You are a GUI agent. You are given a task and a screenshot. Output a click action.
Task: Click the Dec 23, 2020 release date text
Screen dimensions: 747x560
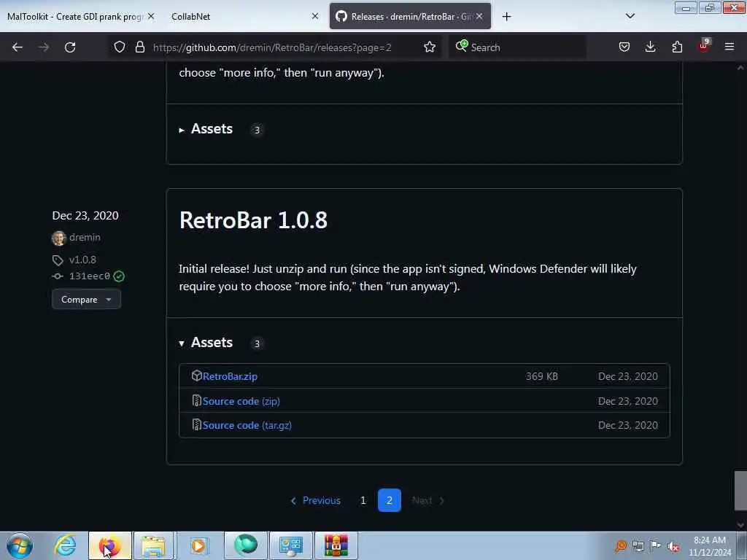pos(85,216)
